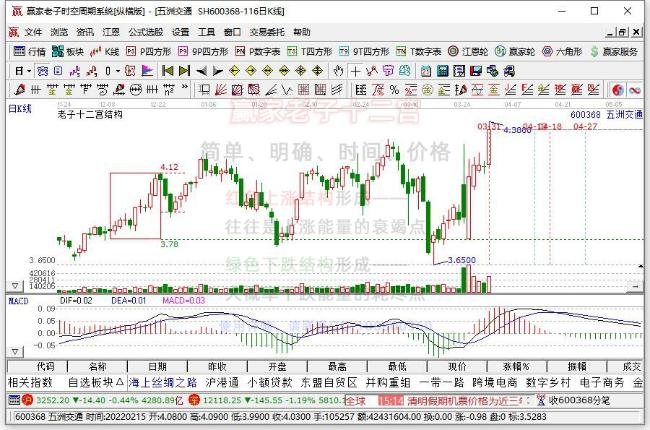This screenshot has width=650, height=430.
Task: Open the T四方形 tool
Action: point(310,51)
